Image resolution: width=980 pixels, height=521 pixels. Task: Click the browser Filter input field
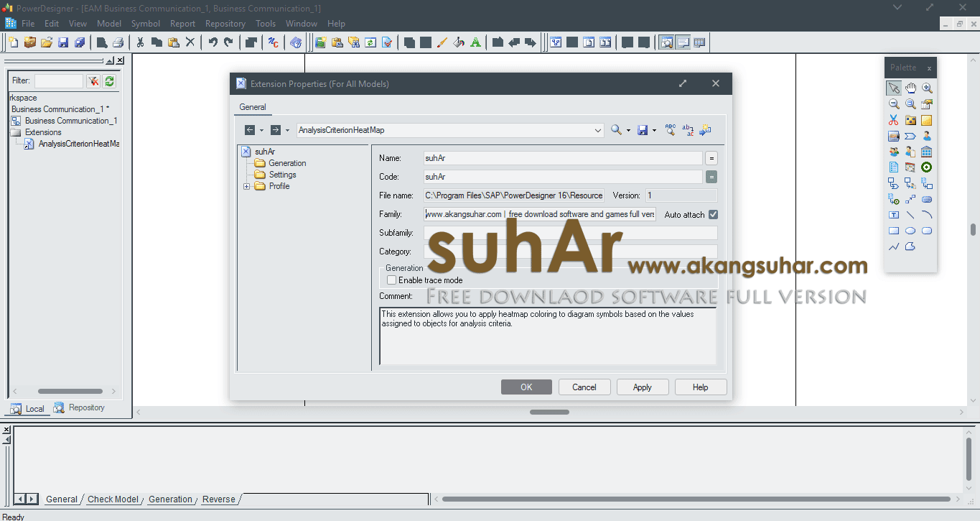tap(59, 81)
